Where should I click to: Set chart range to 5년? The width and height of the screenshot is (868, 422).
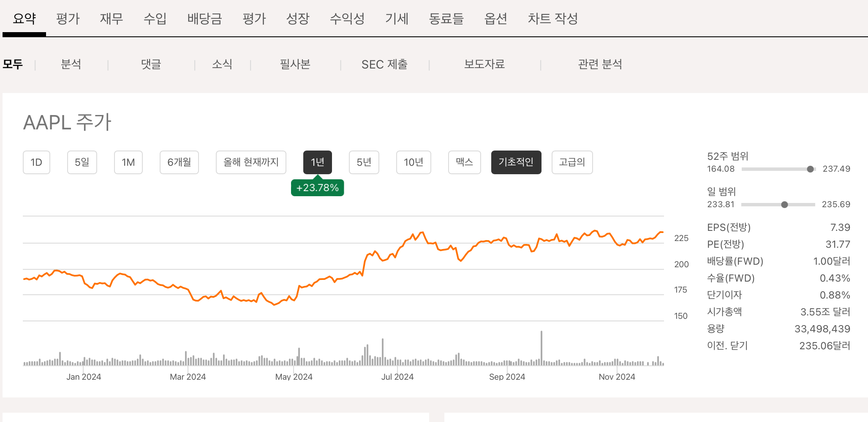[x=364, y=162]
